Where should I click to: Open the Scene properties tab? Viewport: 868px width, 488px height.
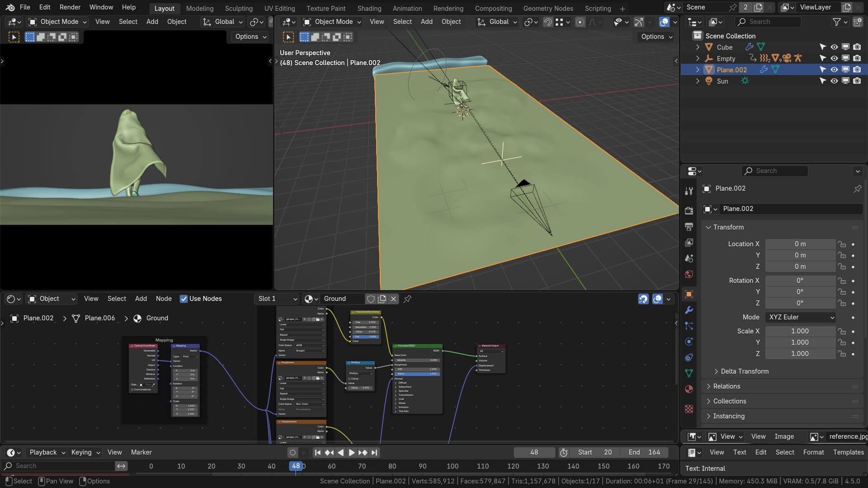pyautogui.click(x=689, y=258)
